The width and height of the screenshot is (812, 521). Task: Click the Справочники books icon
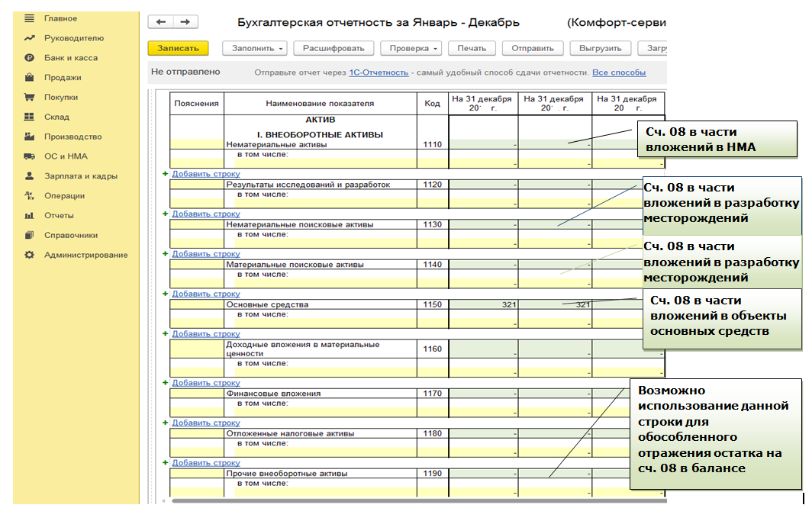tap(30, 235)
